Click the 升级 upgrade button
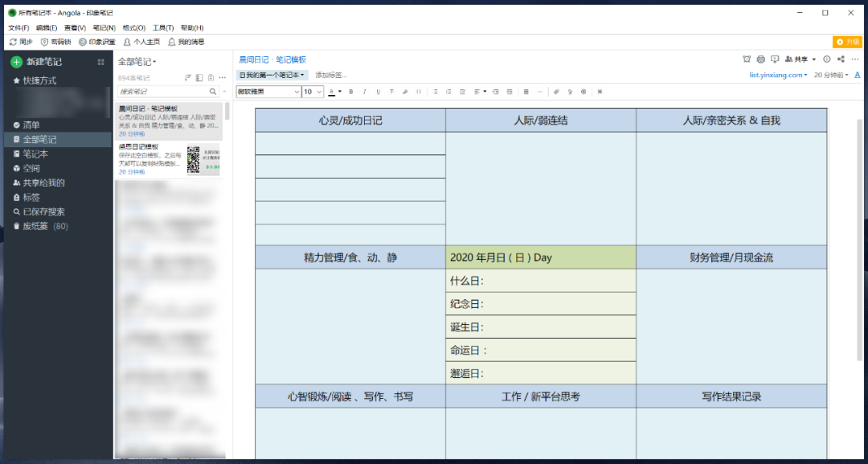 848,42
